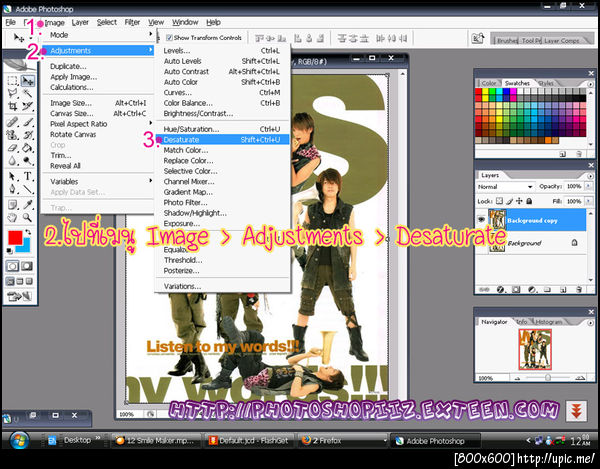Viewport: 600px width, 469px height.
Task: Select the Path Selection tool
Action: [13, 176]
